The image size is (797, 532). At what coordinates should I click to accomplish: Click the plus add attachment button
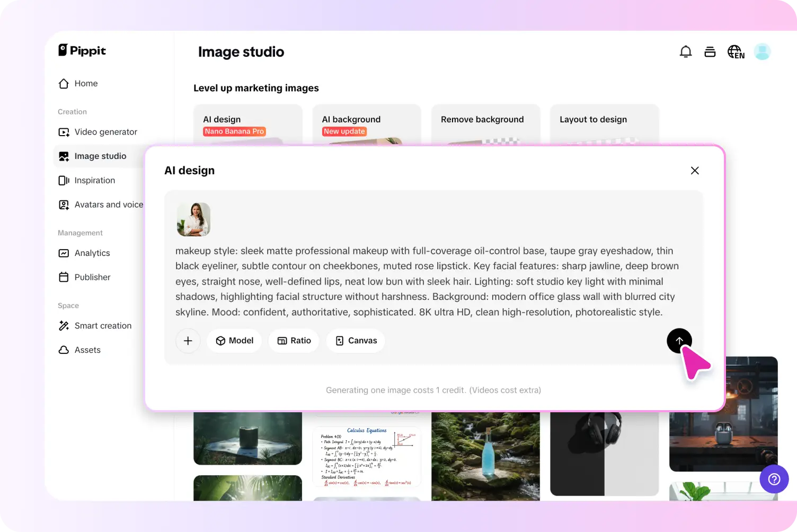[x=188, y=341]
